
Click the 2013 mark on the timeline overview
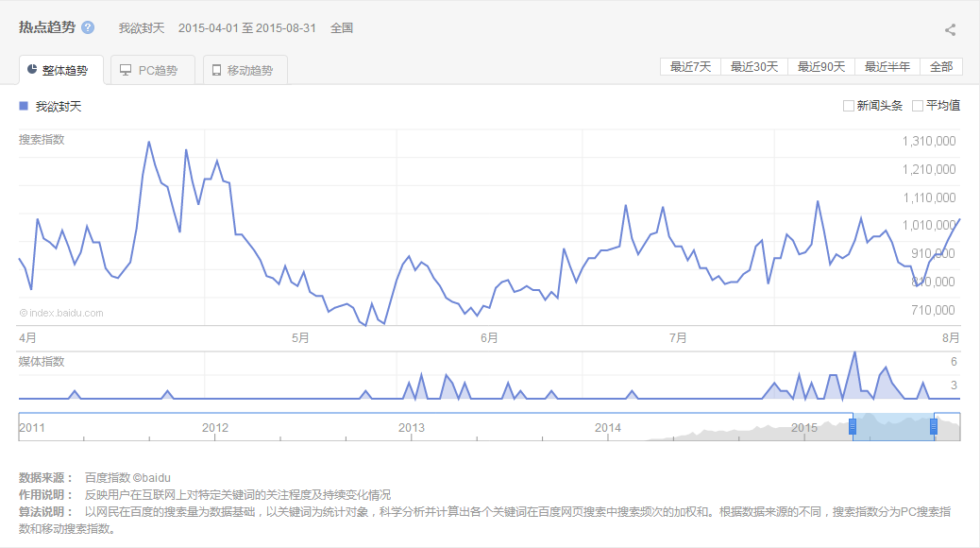(412, 428)
